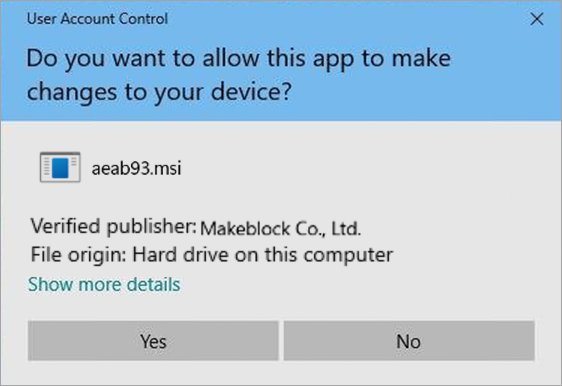This screenshot has height=386, width=562.
Task: Click the word 'Show' in the details link
Action: pyautogui.click(x=51, y=284)
